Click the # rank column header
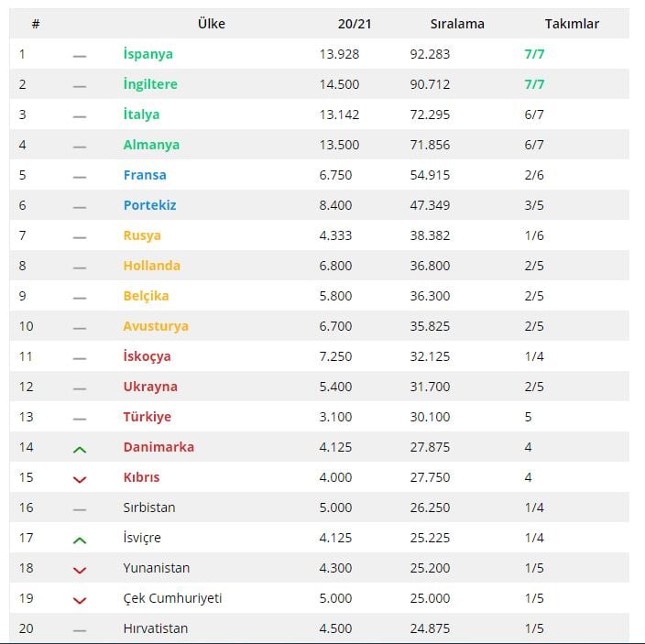 click(36, 24)
